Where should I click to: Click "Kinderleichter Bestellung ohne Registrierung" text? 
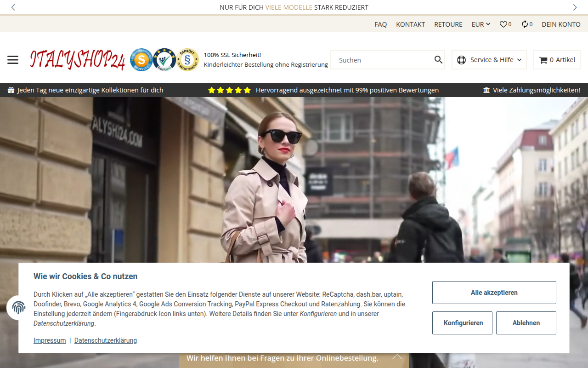point(266,65)
